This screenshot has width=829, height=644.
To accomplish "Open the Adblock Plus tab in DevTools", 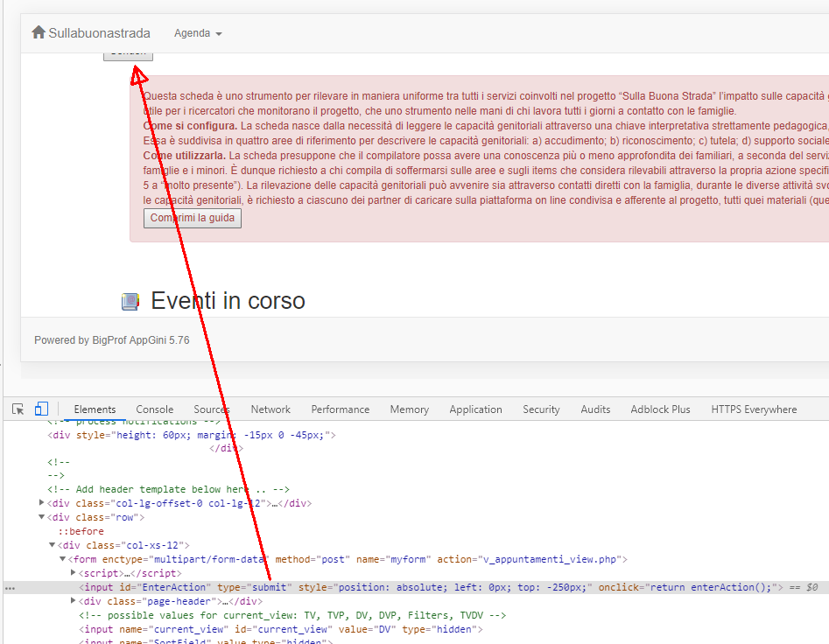I will 660,409.
